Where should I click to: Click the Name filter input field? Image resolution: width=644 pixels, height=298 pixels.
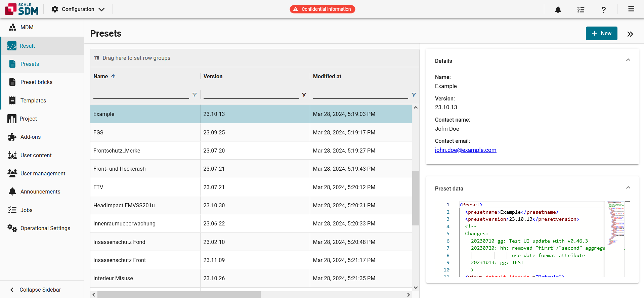[x=141, y=94]
